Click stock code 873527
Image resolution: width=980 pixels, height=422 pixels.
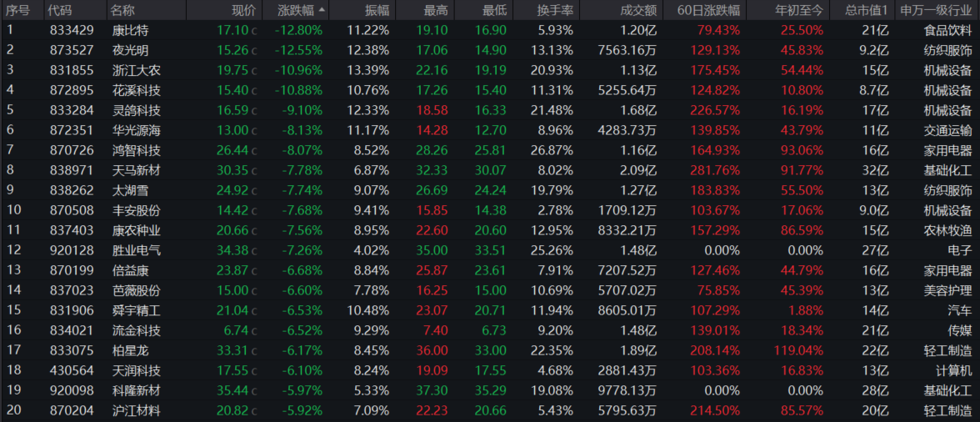72,50
